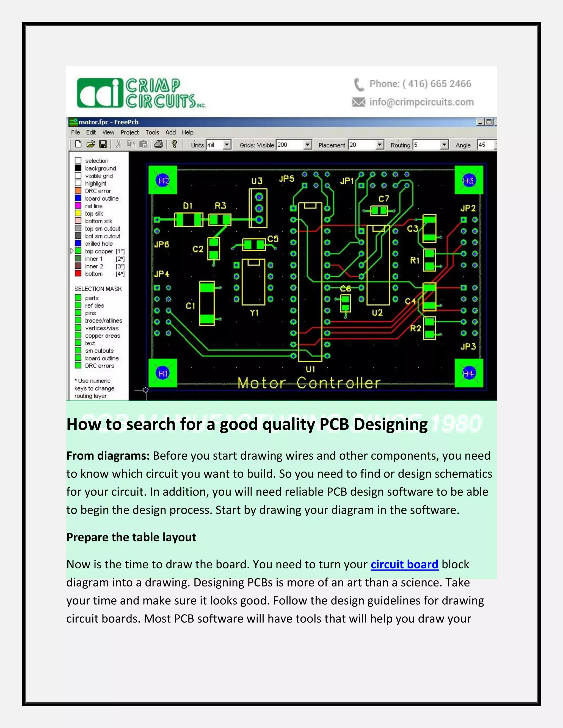
Task: Click the rat line magenta color swatch
Action: click(78, 205)
